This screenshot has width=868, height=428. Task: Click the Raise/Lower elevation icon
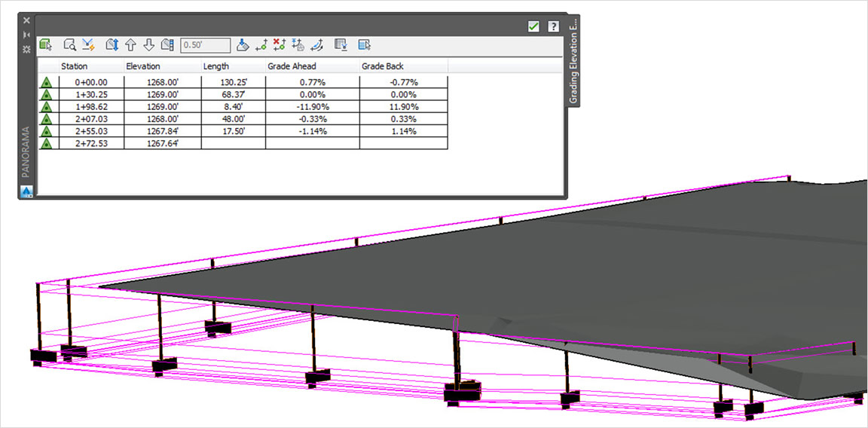click(113, 45)
